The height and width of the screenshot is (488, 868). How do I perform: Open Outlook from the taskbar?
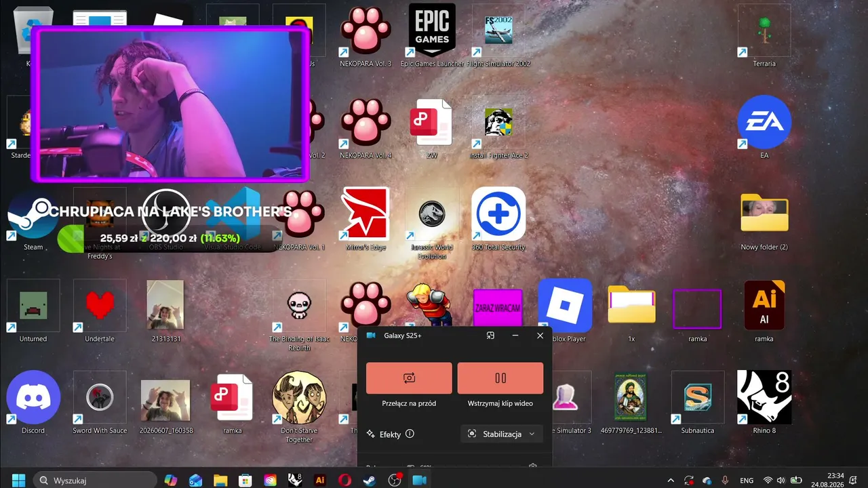tap(196, 480)
